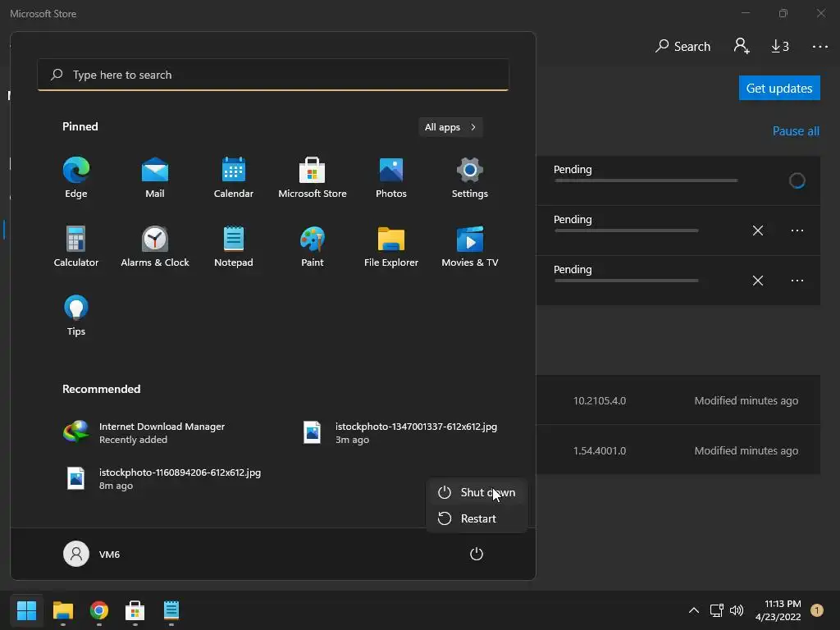Open the taskbar clock showing 11:13 PM
This screenshot has height=630, width=840.
778,610
